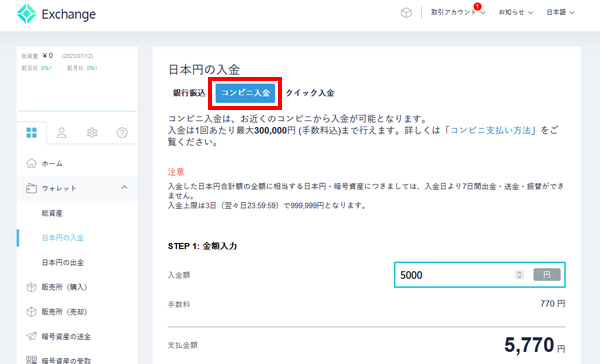Image resolution: width=600 pixels, height=364 pixels.
Task: Click the notification badge on 取引アカウント
Action: tap(477, 7)
